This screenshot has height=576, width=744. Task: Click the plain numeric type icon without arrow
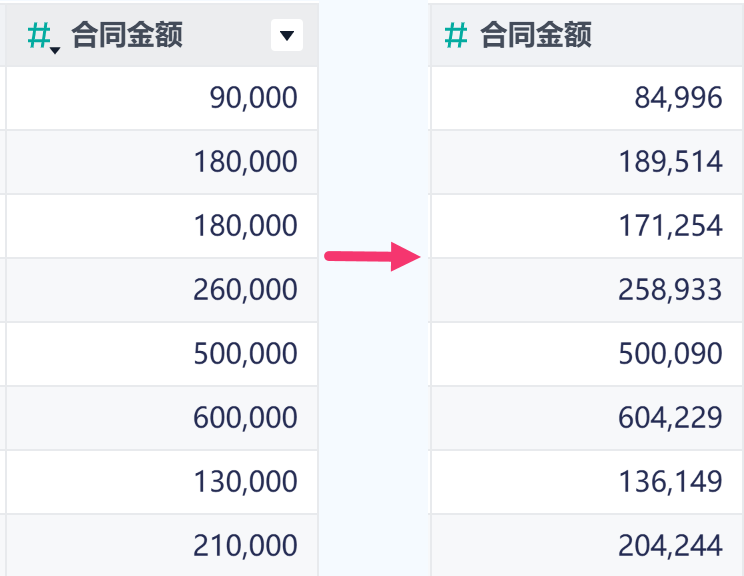point(456,36)
